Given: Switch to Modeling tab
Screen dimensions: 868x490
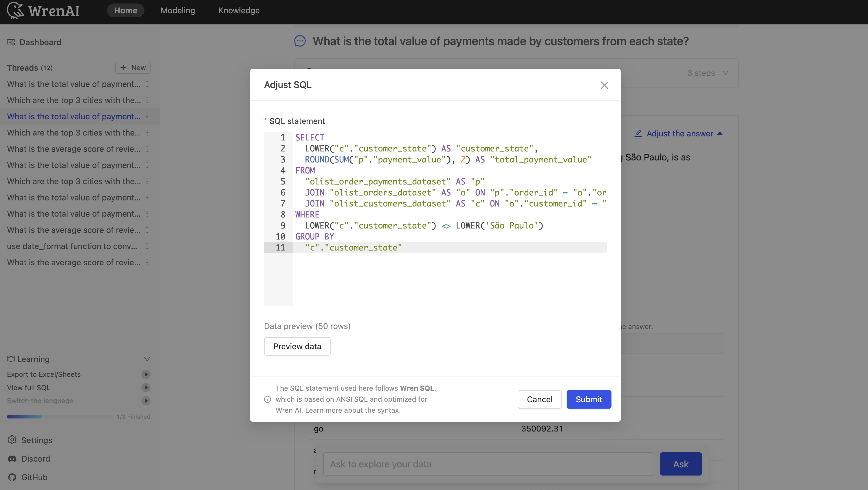Looking at the screenshot, I should coord(177,10).
